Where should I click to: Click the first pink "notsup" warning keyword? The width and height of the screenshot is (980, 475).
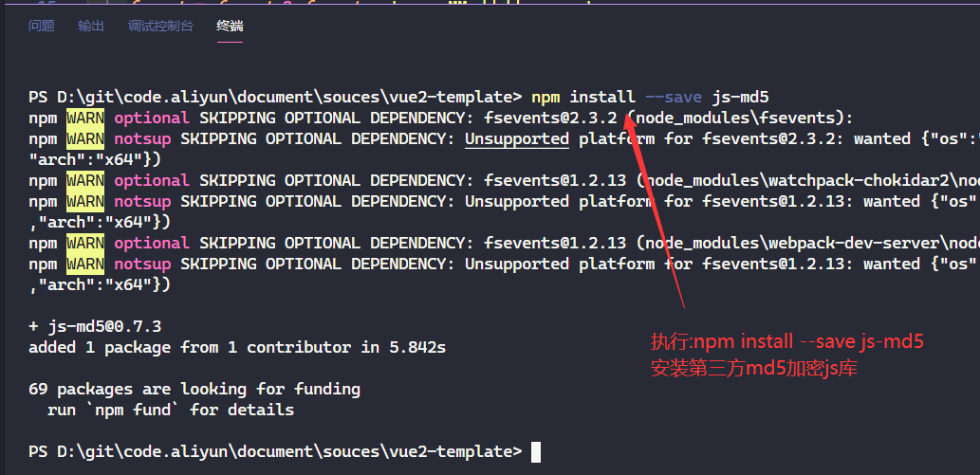pos(142,138)
